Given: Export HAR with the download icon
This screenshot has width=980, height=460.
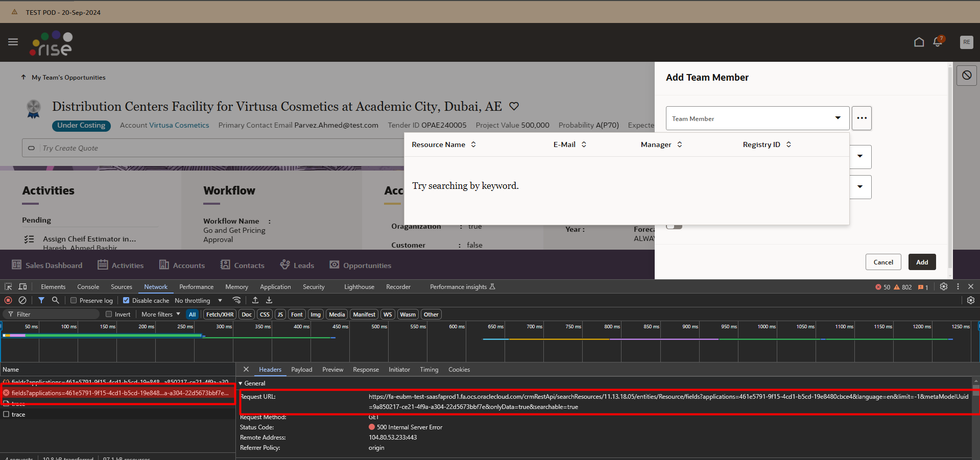Looking at the screenshot, I should (x=269, y=300).
